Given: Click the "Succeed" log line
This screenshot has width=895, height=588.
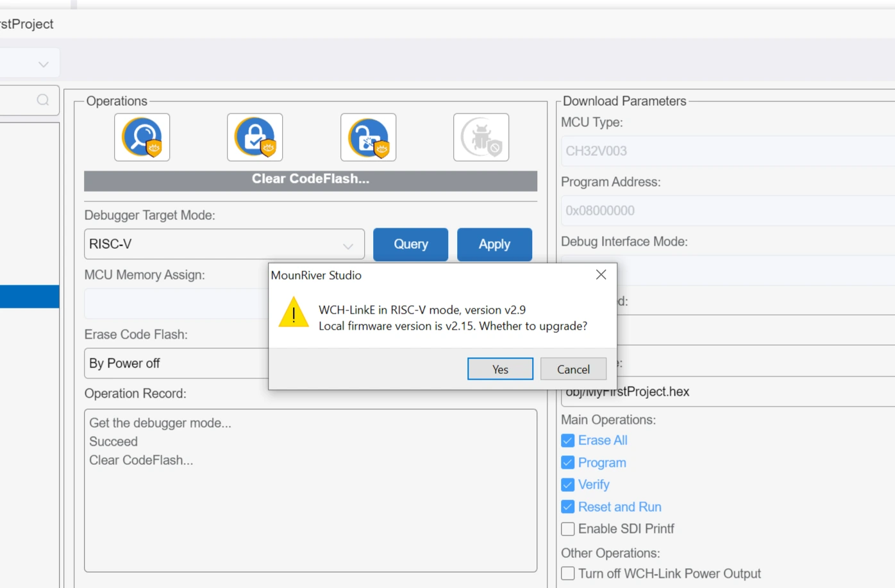Looking at the screenshot, I should [x=113, y=442].
